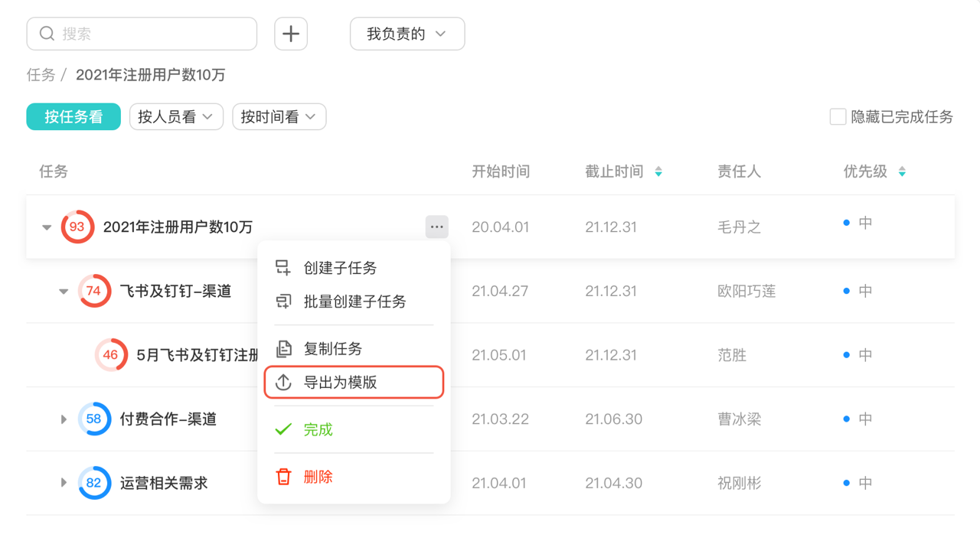Open the three-dot more options button
The image size is (980, 551).
[x=437, y=227]
